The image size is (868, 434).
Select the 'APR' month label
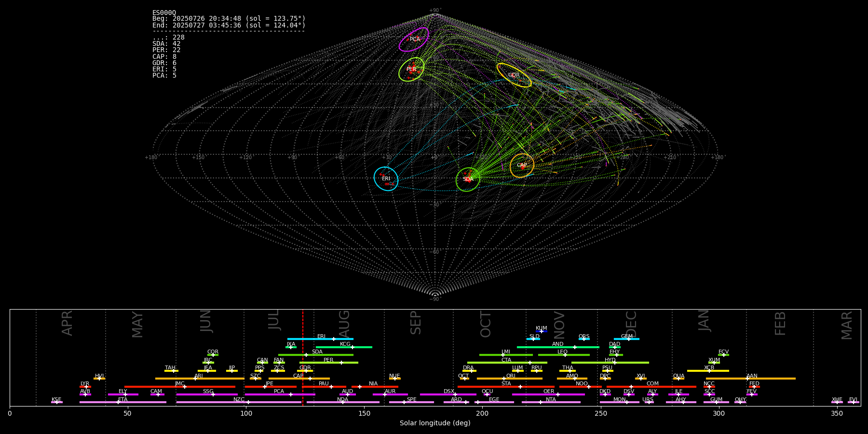tap(67, 323)
